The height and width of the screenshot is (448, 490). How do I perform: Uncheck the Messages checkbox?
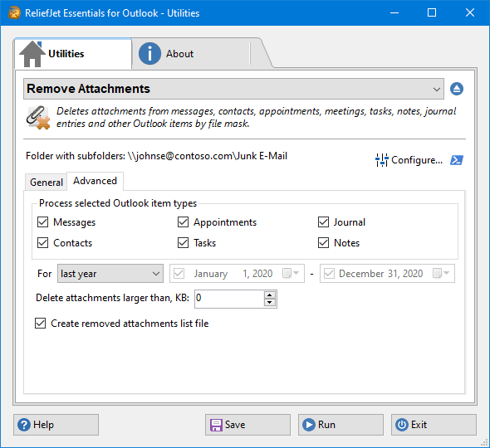coord(43,222)
